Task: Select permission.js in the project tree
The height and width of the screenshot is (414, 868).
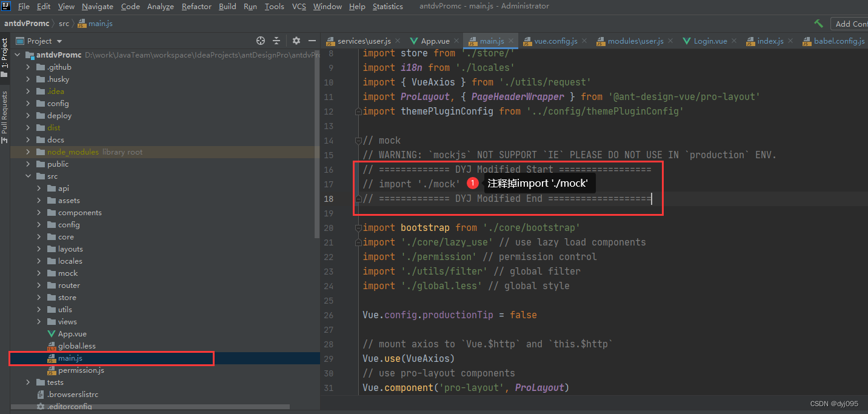Action: pos(81,370)
